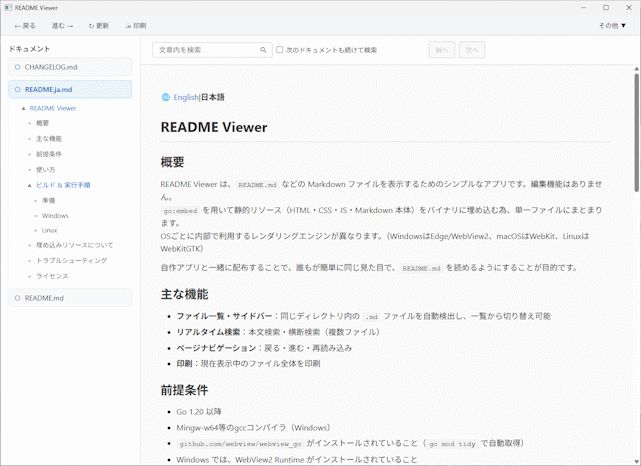Open CHANGELOG.md in the sidebar
Screen dimensions: 641x466
[70, 67]
